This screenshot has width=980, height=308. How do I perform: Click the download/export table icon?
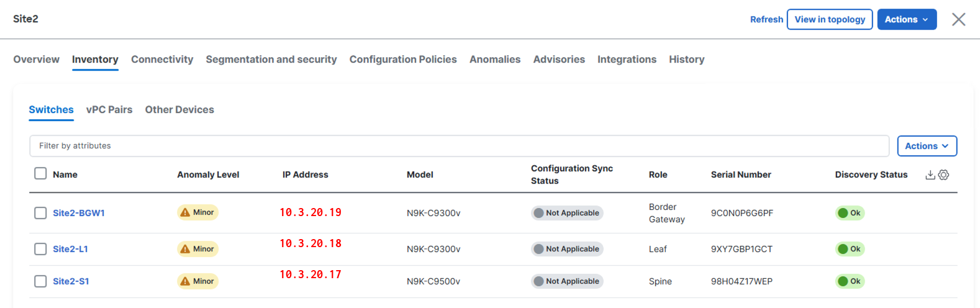coord(930,175)
